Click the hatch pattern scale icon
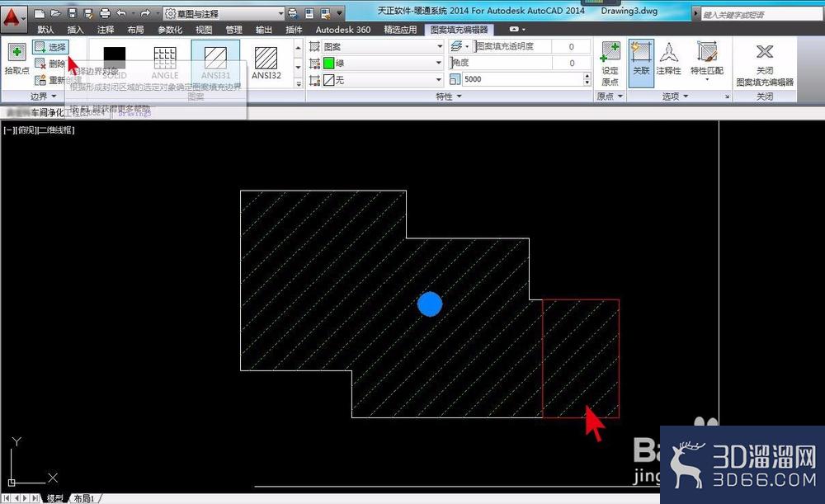 (x=455, y=79)
